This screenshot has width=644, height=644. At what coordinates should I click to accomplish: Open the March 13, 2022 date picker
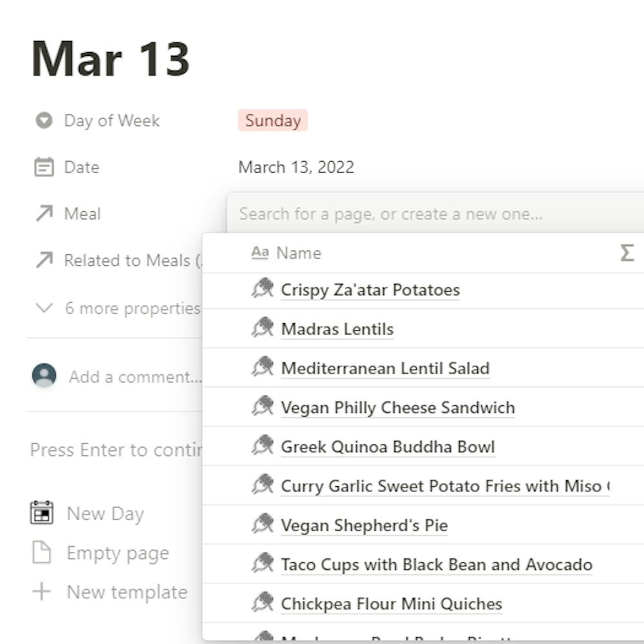296,167
